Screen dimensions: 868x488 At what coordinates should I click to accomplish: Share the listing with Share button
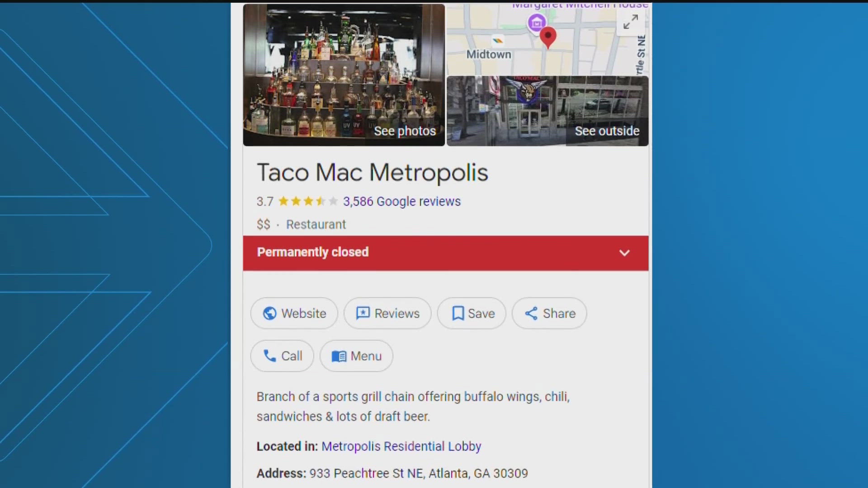549,313
